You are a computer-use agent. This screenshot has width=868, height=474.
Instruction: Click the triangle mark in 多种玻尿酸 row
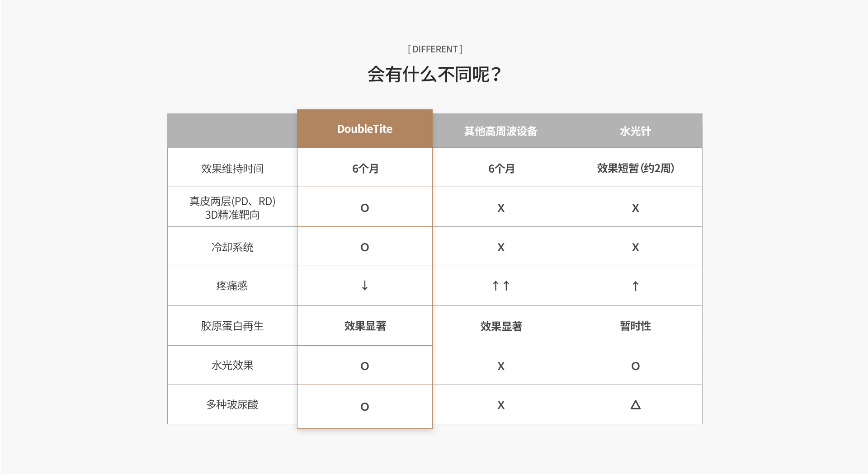(636, 405)
